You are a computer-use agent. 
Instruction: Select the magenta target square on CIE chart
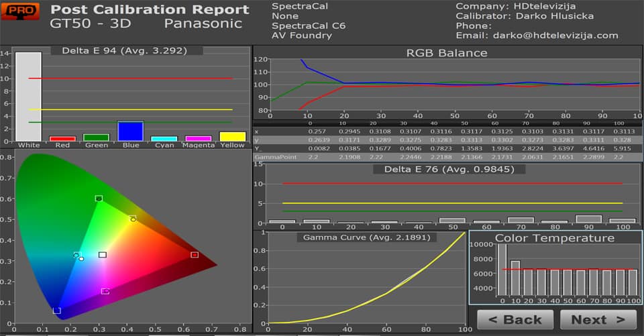105,291
